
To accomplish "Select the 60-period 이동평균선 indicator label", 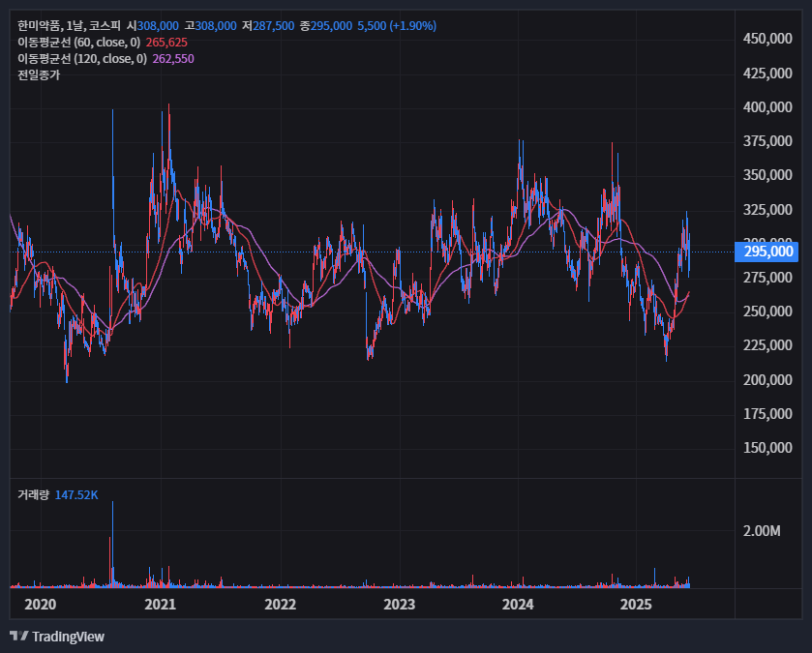I will click(x=78, y=43).
